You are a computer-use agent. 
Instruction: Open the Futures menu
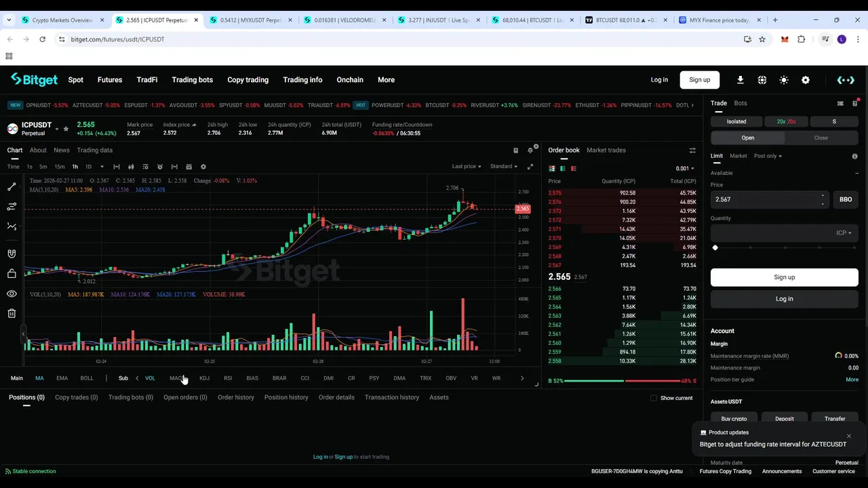pos(110,80)
